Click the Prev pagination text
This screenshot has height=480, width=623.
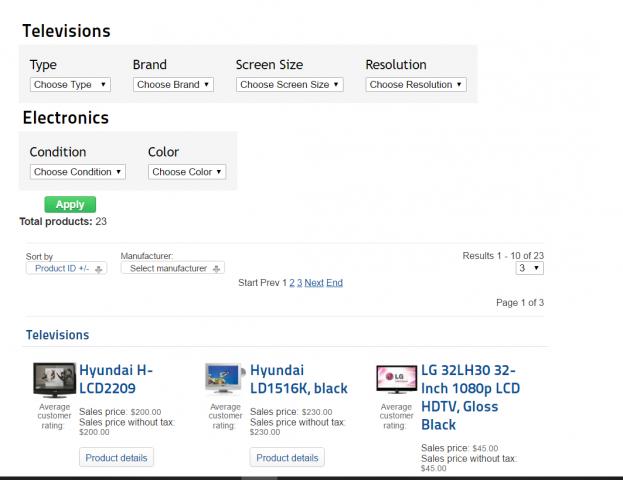[x=270, y=283]
